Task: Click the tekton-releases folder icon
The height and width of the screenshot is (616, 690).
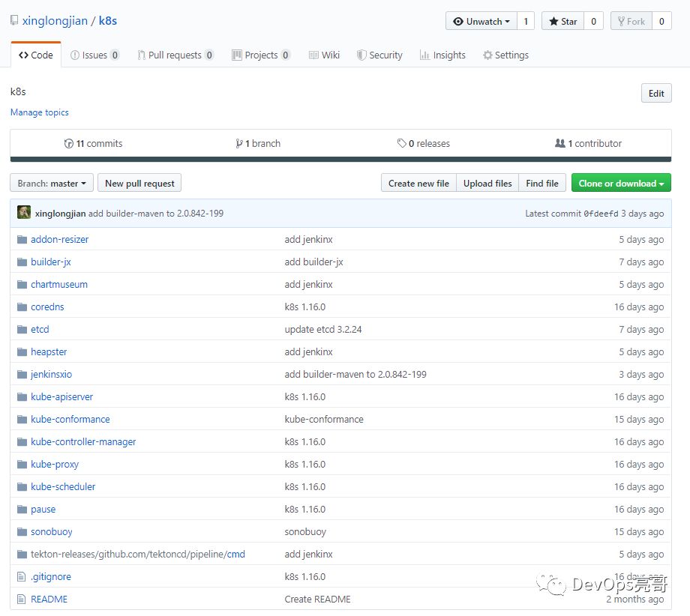Action: click(22, 554)
